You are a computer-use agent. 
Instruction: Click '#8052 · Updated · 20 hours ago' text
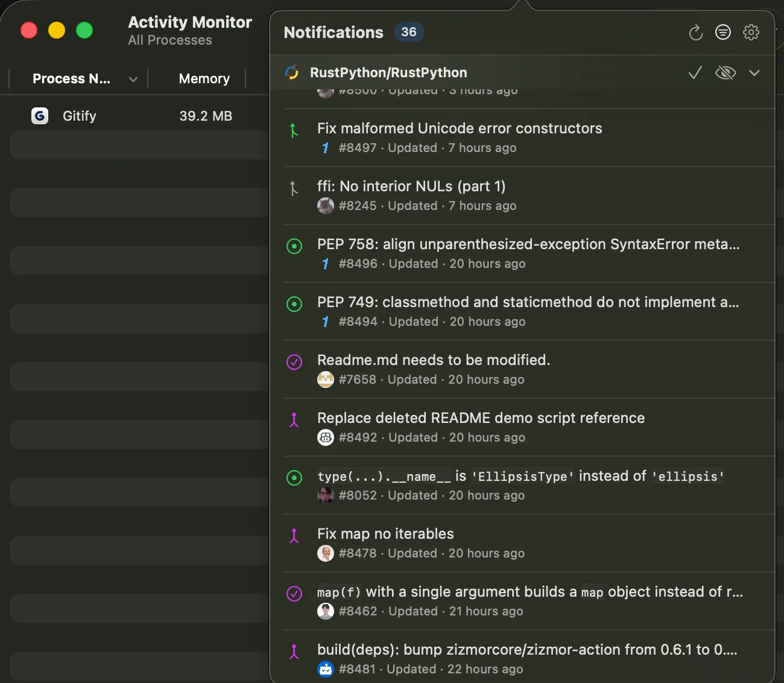(432, 495)
